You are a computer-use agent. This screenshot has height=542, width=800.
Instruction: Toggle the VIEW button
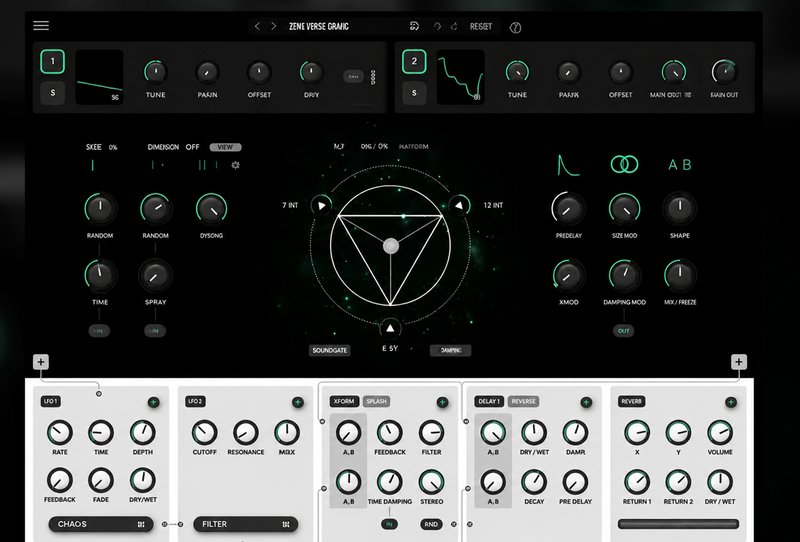click(x=226, y=147)
